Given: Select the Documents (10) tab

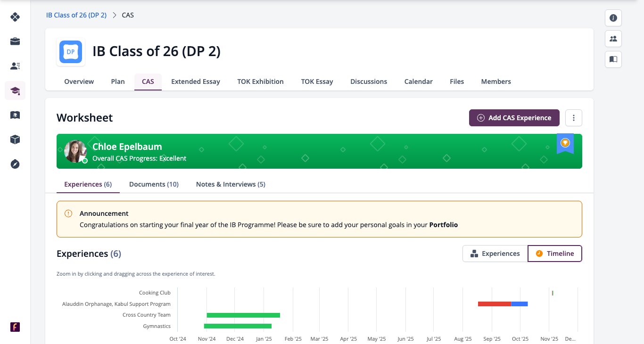Looking at the screenshot, I should click(x=154, y=184).
